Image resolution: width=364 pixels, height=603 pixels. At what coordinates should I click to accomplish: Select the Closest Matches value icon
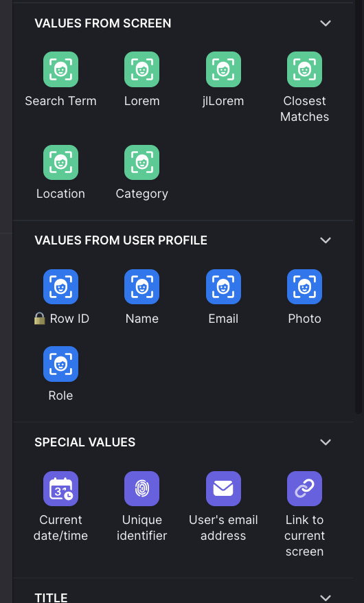pyautogui.click(x=304, y=69)
